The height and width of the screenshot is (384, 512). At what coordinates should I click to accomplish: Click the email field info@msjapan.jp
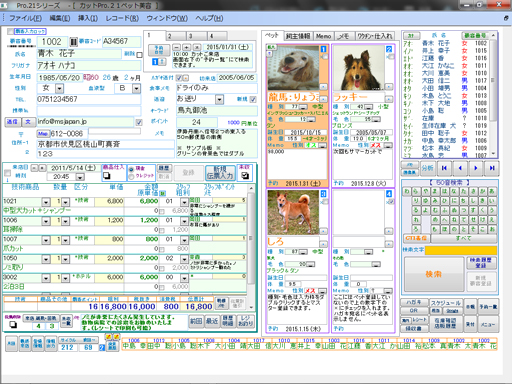(85, 122)
